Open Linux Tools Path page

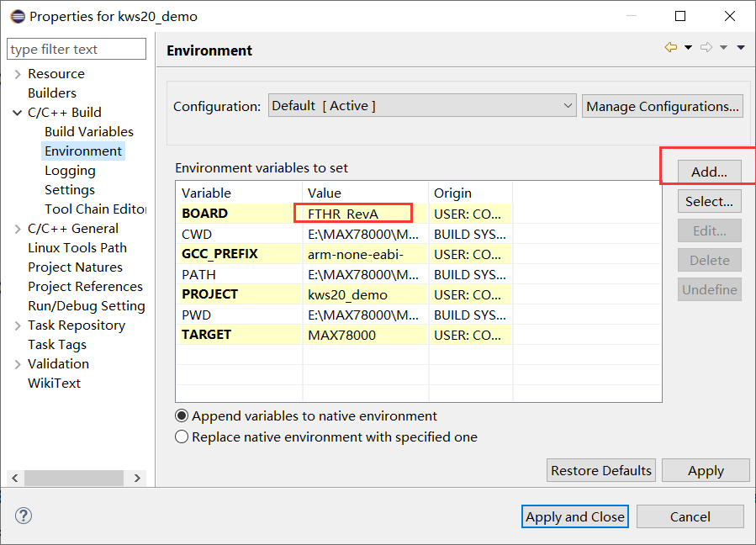(x=77, y=248)
